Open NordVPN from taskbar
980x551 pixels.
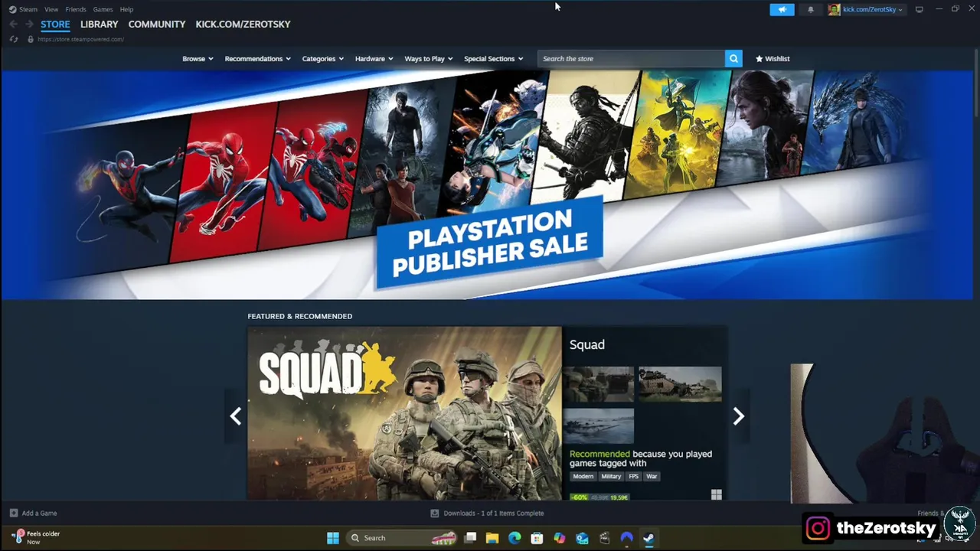pos(626,538)
